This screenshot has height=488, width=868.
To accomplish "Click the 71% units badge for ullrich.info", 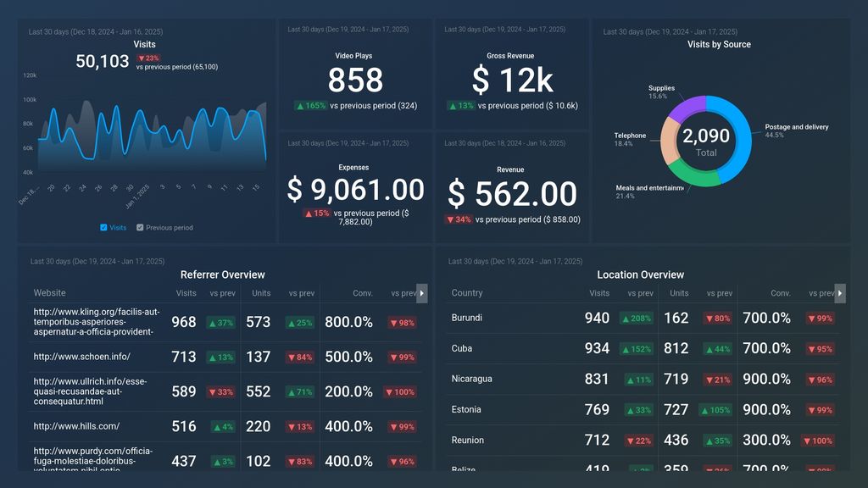I will (300, 392).
